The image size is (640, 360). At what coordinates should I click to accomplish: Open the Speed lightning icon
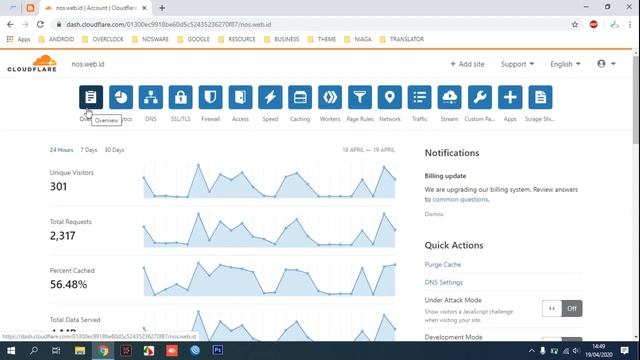click(270, 97)
